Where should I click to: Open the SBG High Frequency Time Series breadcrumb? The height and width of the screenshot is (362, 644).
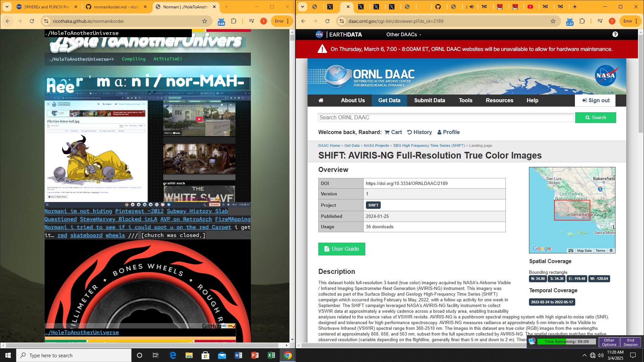click(x=429, y=145)
